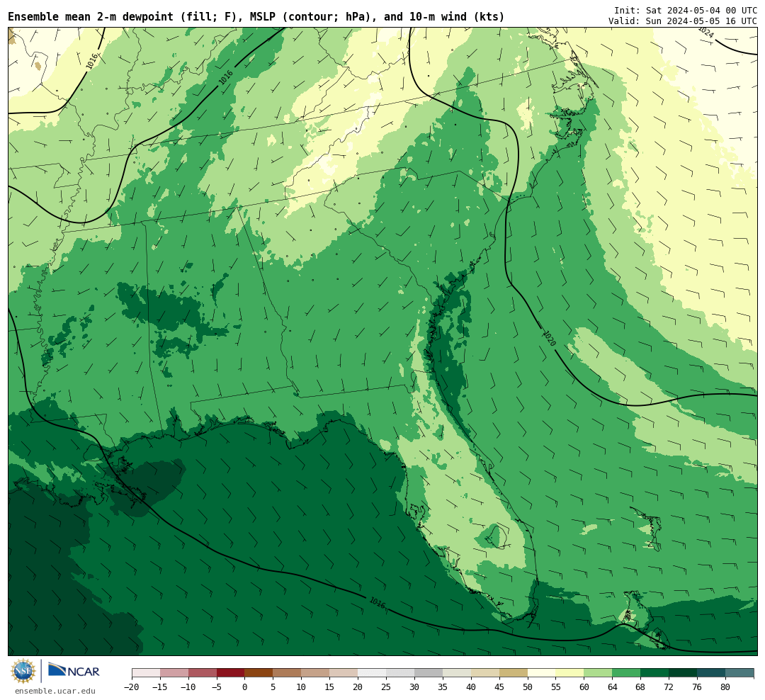
Task: Pick the green swatch between 64 and 68
Action: (x=626, y=673)
